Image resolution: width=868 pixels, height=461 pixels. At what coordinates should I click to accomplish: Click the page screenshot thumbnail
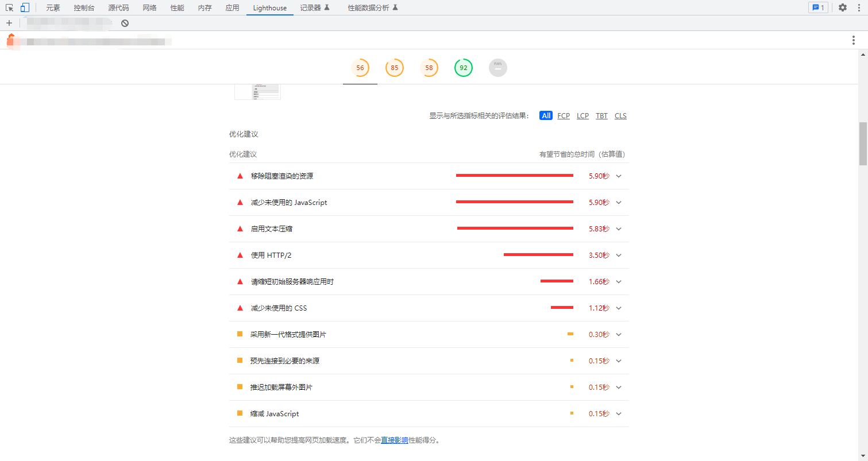257,90
